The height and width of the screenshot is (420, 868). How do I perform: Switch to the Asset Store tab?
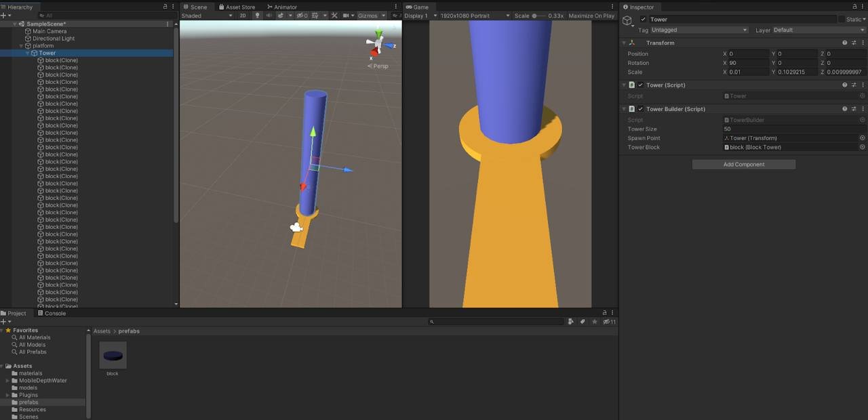coord(237,7)
